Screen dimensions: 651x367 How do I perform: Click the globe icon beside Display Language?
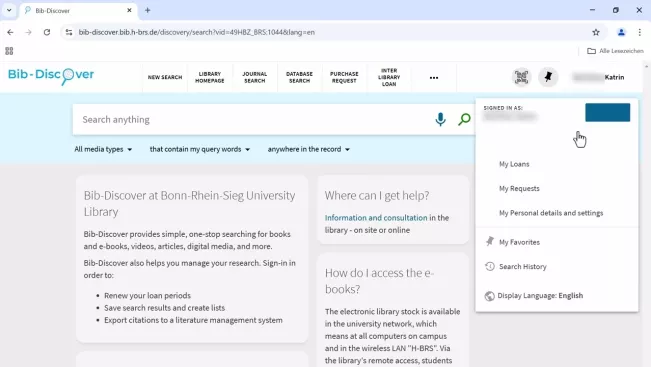pyautogui.click(x=489, y=296)
